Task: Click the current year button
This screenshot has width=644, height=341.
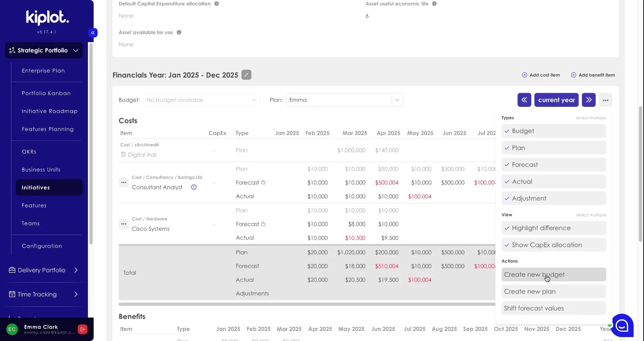Action: pyautogui.click(x=556, y=100)
